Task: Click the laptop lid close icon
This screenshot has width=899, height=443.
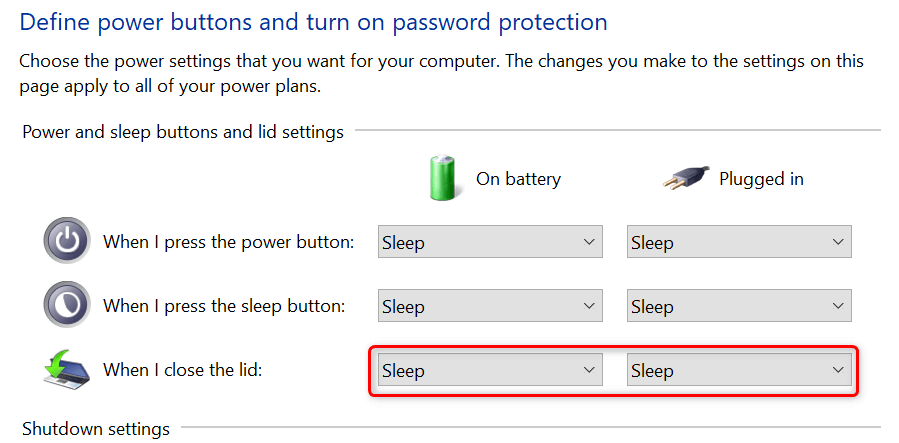Action: (66, 369)
